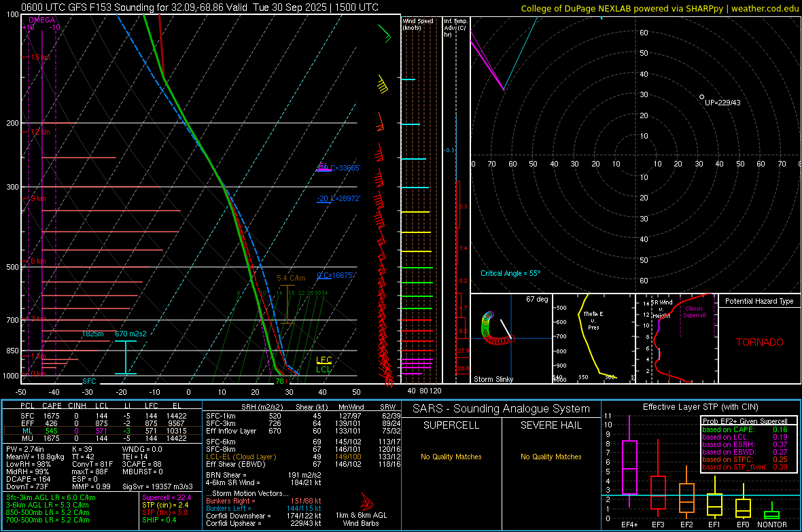Click the '12 km' height label

(x=40, y=132)
